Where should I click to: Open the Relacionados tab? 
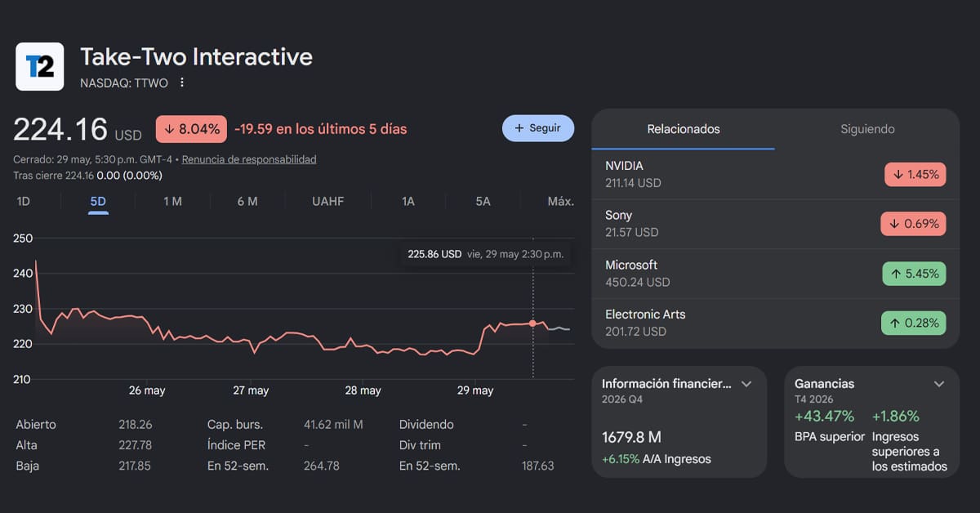click(684, 129)
